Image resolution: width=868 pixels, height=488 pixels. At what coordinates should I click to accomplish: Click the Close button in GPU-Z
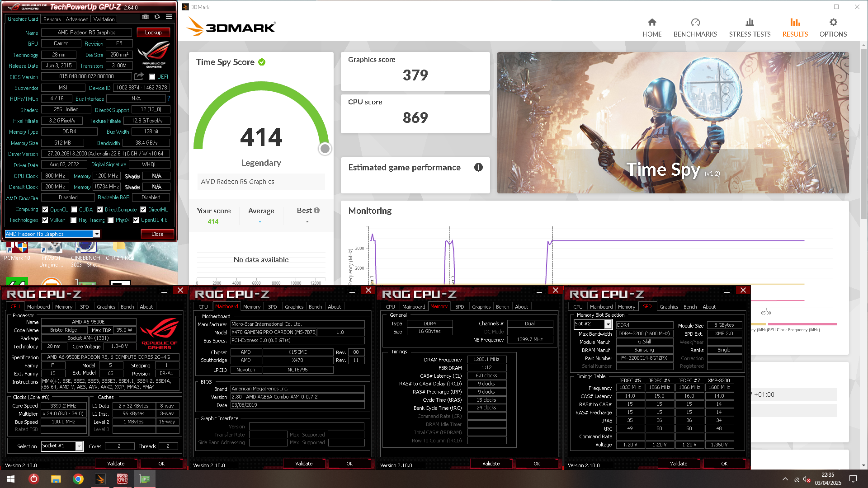pyautogui.click(x=157, y=234)
